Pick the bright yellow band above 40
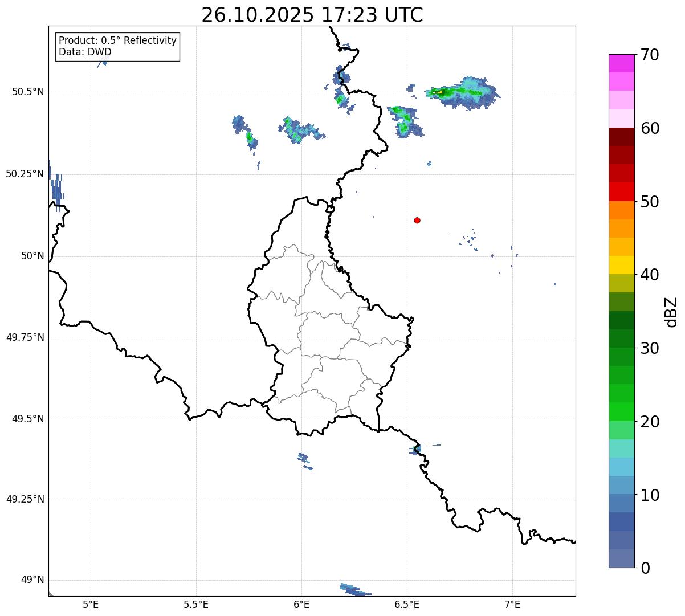Image resolution: width=685 pixels, height=616 pixels. 625,265
